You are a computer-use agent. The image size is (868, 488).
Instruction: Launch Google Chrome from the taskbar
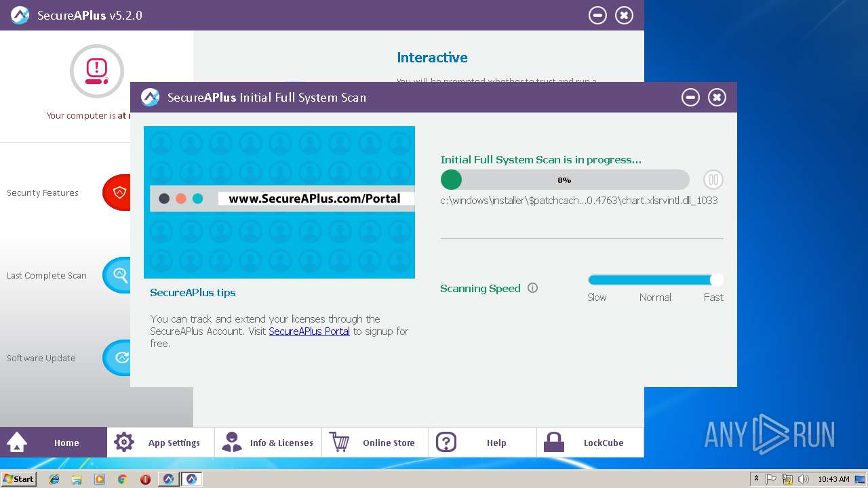pyautogui.click(x=122, y=479)
